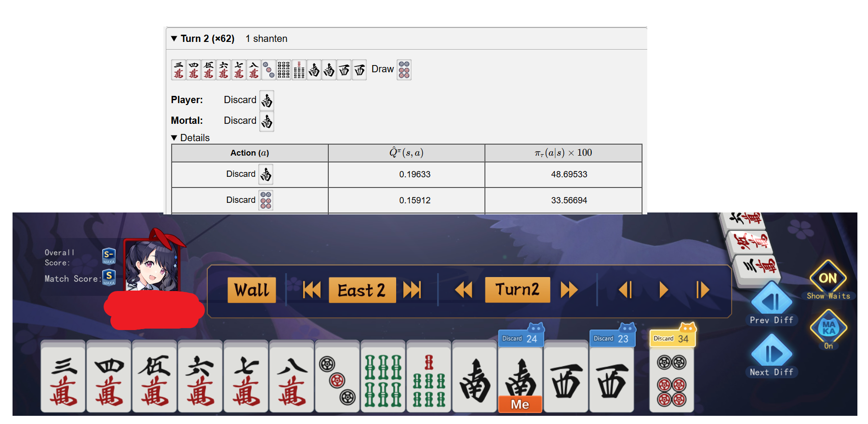Select the West tile under Discard 23

[x=612, y=380]
